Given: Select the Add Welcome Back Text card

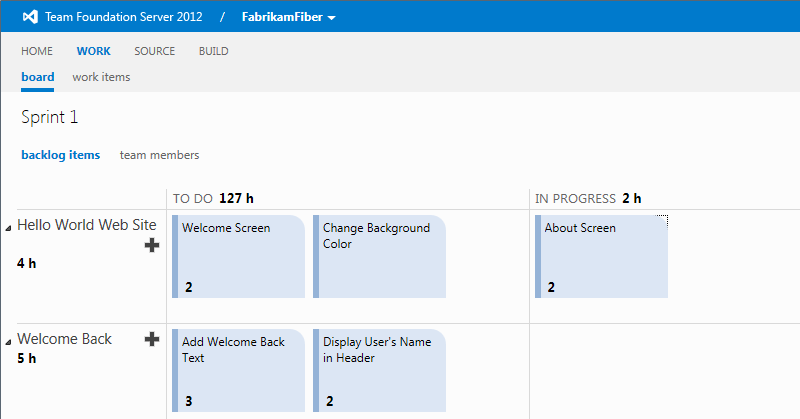Looking at the screenshot, I should [x=238, y=371].
